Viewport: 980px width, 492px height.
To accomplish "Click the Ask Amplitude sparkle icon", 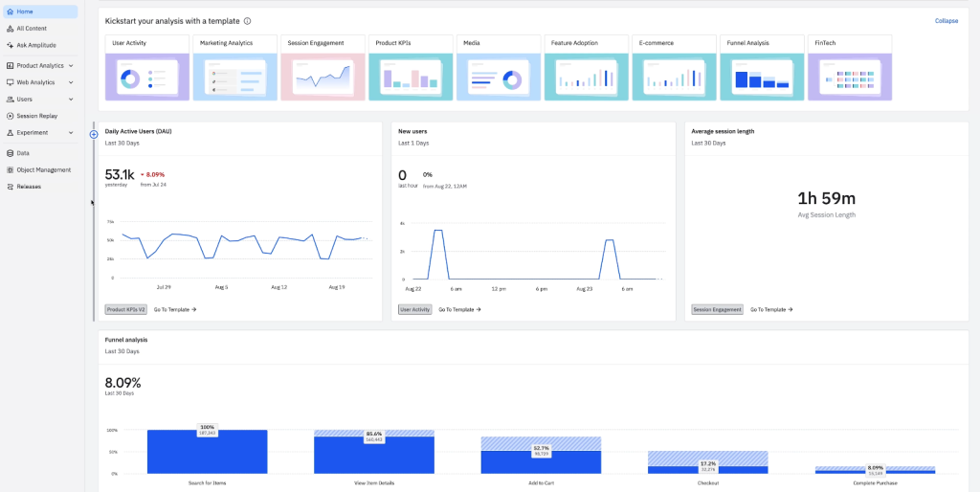I will pos(10,45).
